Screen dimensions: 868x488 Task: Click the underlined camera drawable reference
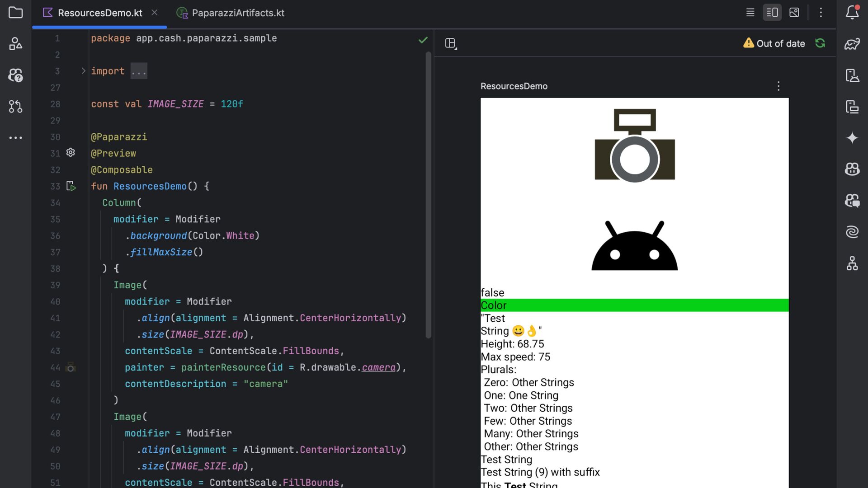tap(378, 367)
